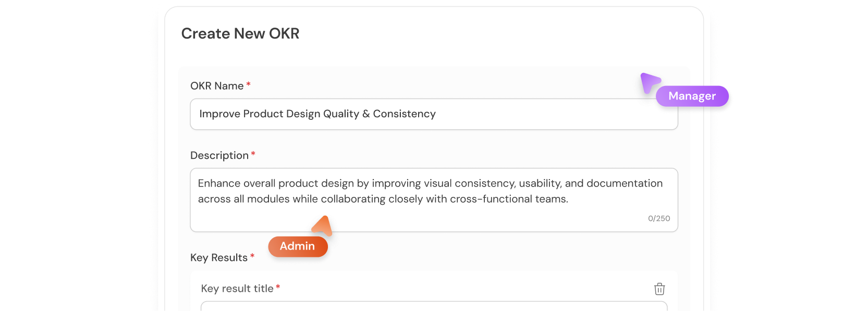The image size is (868, 311).
Task: Click the Key Results section heading
Action: point(219,257)
